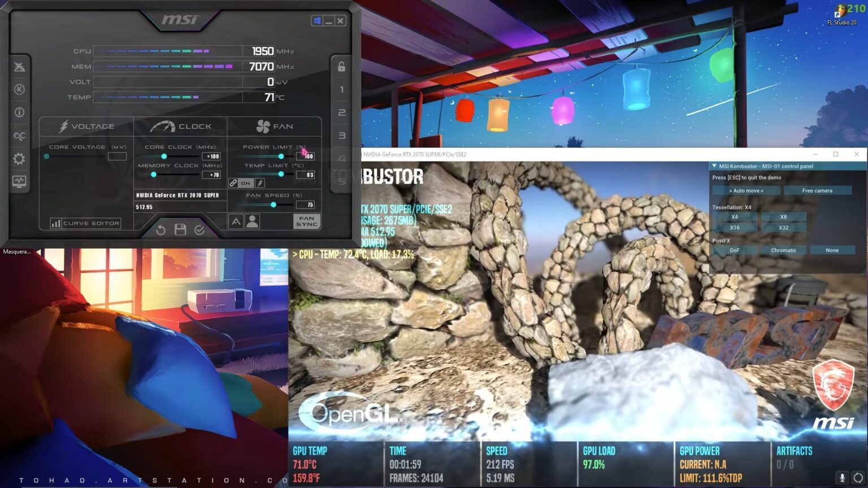Set Tessellation to X32

(x=784, y=227)
